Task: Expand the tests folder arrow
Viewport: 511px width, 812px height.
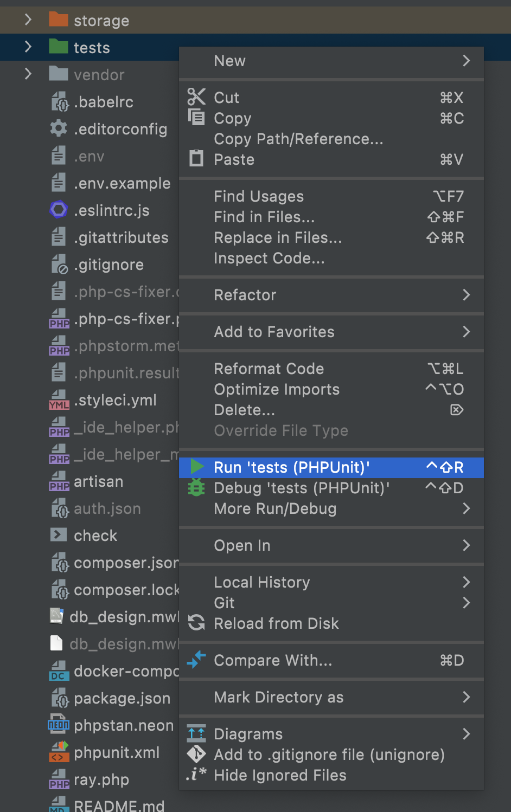Action: [28, 47]
